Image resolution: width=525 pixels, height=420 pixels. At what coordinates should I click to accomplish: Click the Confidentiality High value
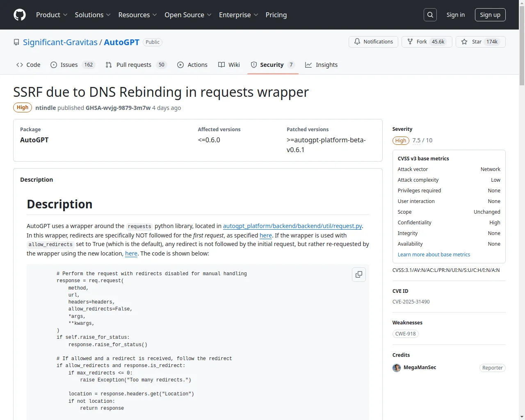pyautogui.click(x=495, y=223)
